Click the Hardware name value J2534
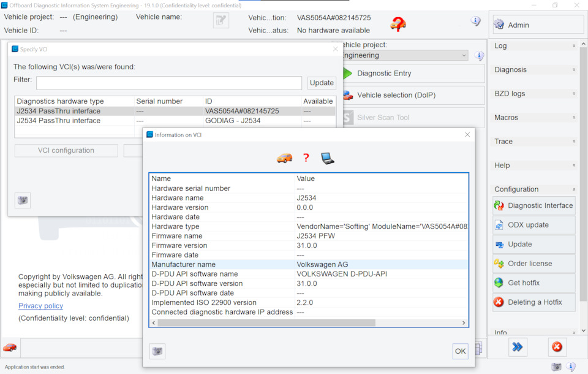 tap(306, 198)
